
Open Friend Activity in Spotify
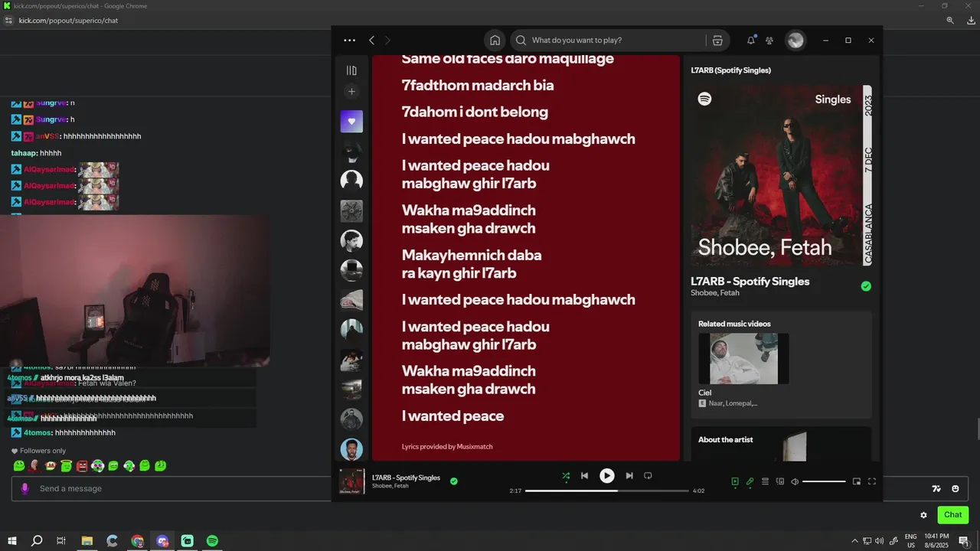pos(769,40)
